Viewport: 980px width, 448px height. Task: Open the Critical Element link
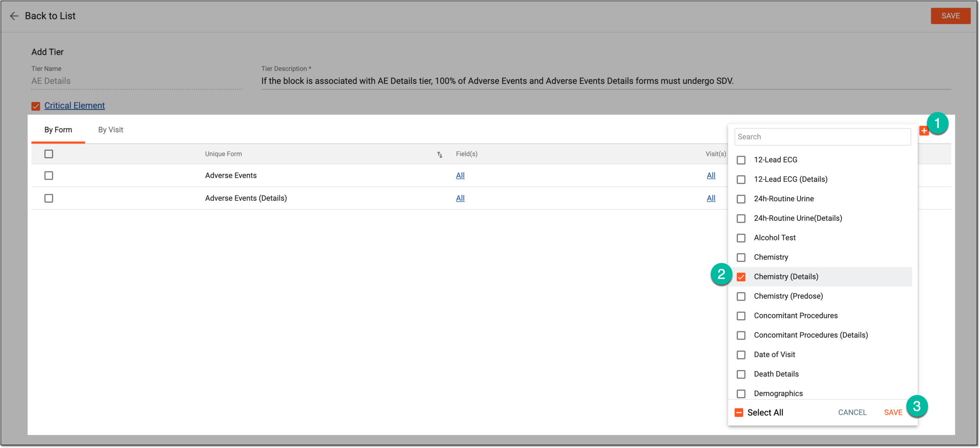(74, 105)
